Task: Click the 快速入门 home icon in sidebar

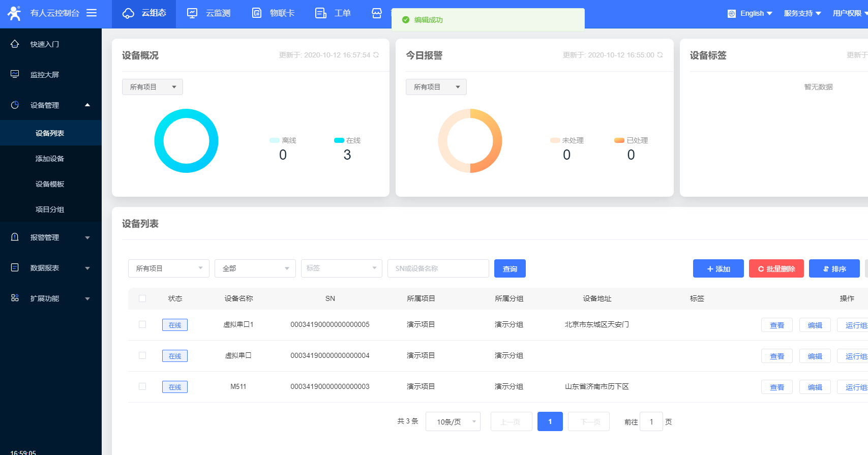Action: click(x=15, y=44)
